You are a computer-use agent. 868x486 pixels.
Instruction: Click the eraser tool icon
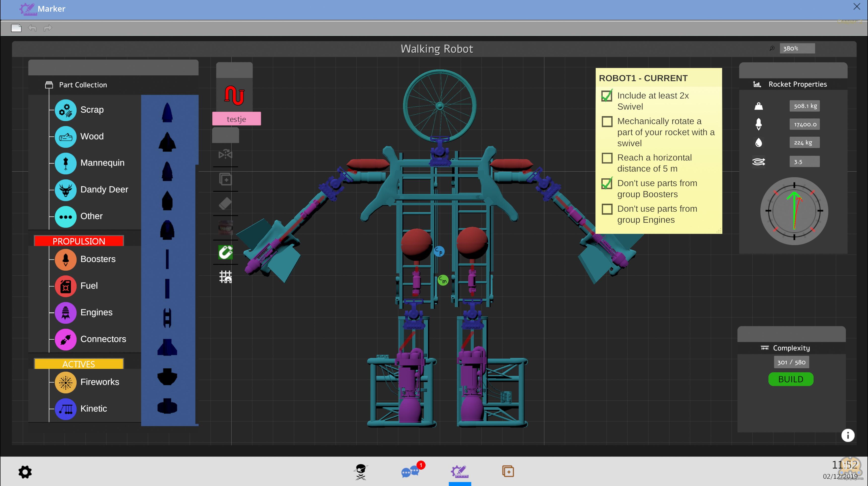[x=225, y=204]
